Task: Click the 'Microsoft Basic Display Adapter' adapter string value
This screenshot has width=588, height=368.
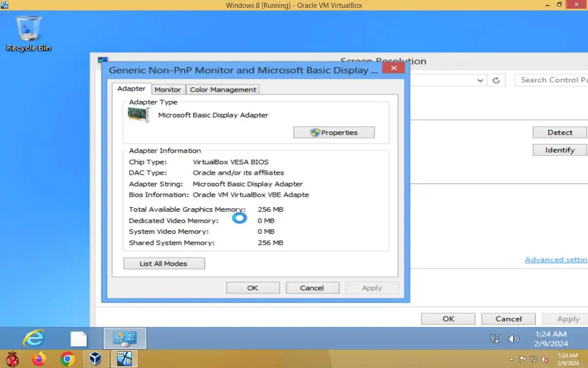Action: (248, 184)
